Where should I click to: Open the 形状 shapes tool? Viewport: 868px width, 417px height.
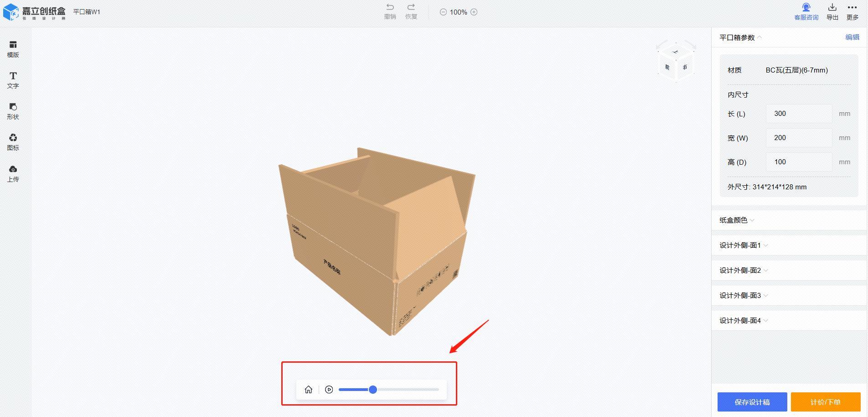(x=13, y=111)
